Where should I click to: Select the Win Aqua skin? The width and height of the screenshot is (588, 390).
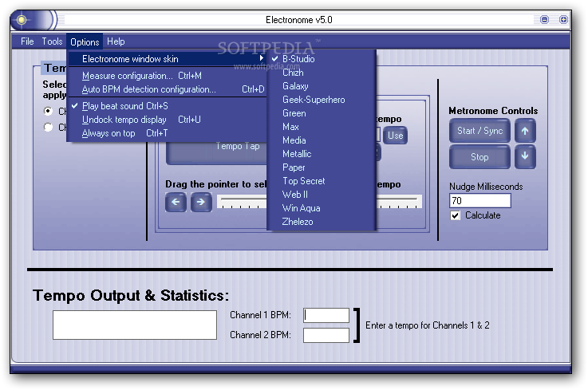pyautogui.click(x=322, y=208)
